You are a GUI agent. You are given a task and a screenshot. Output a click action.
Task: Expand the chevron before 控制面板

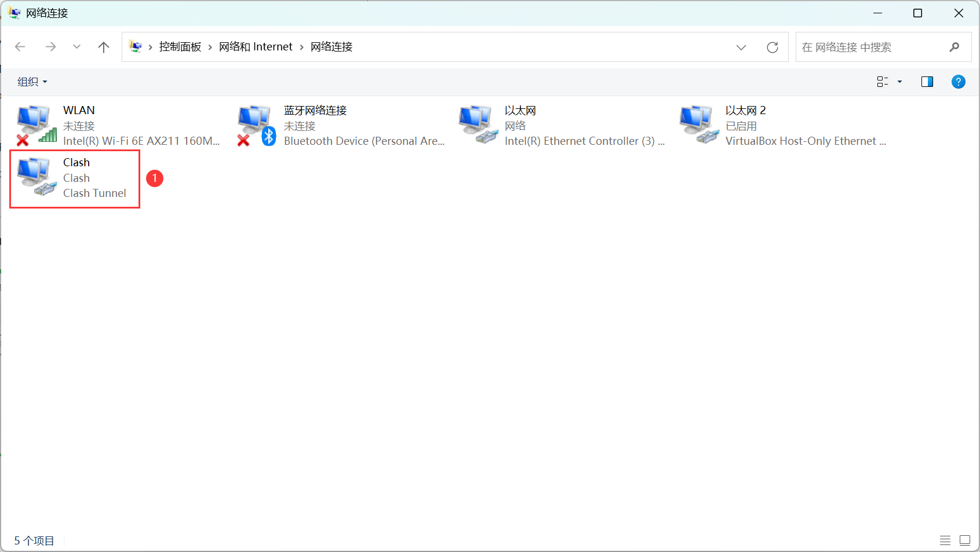(151, 47)
